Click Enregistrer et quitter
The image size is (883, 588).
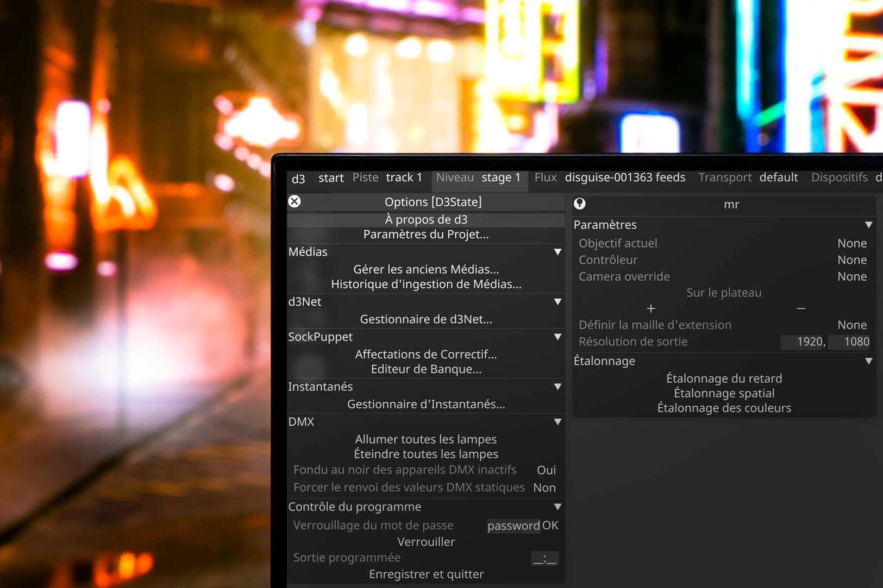point(426,574)
